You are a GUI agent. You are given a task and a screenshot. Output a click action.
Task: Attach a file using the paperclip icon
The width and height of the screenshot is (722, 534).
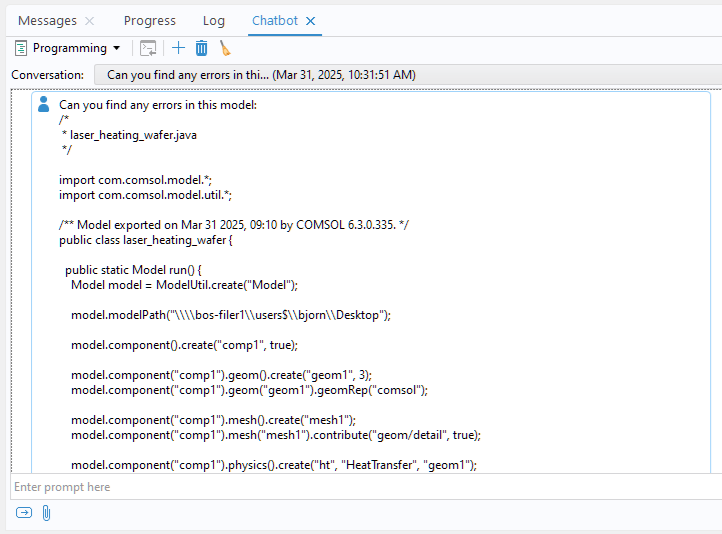coord(46,513)
